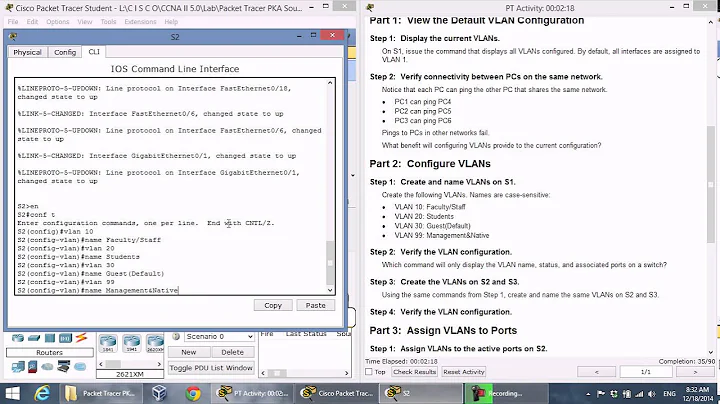Click the taskbar clock 8:32 AM
Screen dimensions: 720x404
coord(697,389)
